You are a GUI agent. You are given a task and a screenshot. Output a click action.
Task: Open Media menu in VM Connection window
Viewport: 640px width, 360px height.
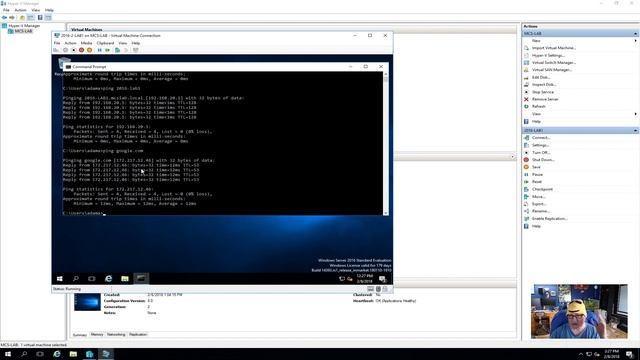tap(86, 43)
